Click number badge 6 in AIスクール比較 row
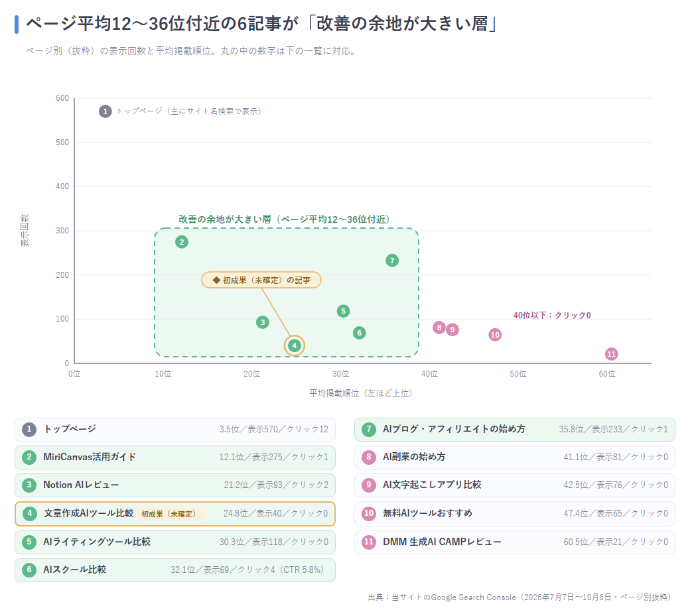Image resolution: width=690 pixels, height=616 pixels. point(29,570)
